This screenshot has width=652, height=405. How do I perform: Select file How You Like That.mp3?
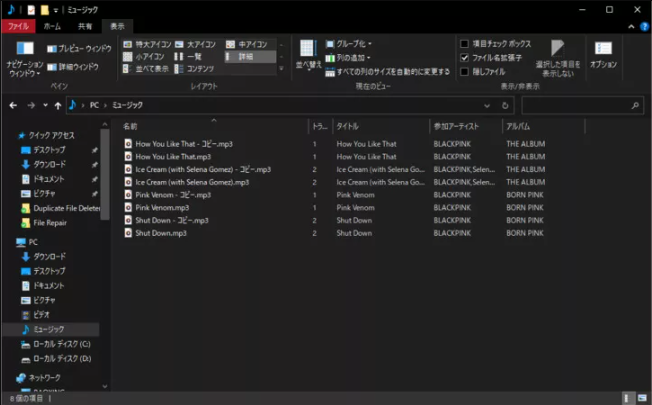click(x=173, y=157)
